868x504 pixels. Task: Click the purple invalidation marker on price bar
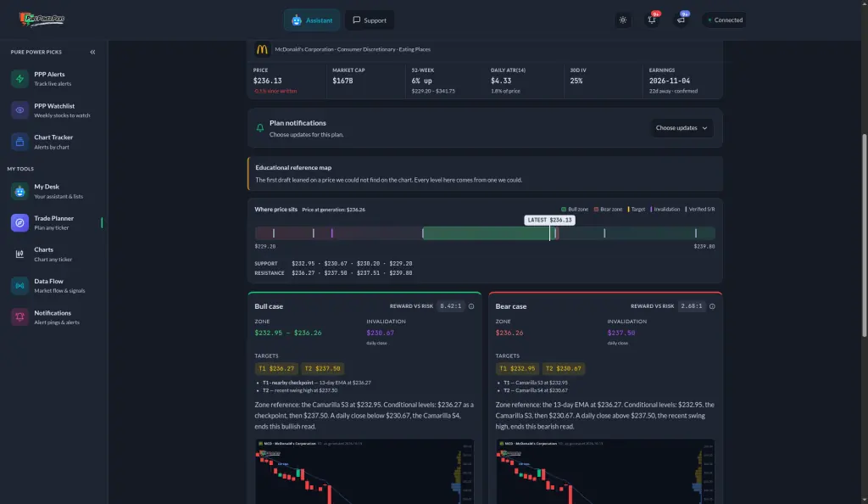click(x=331, y=233)
